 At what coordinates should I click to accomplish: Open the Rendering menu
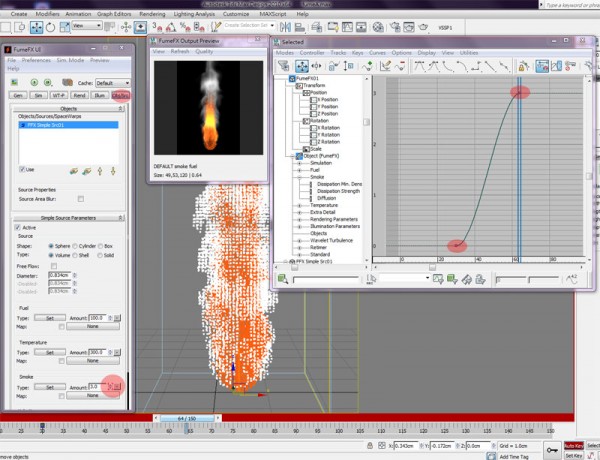tap(152, 14)
